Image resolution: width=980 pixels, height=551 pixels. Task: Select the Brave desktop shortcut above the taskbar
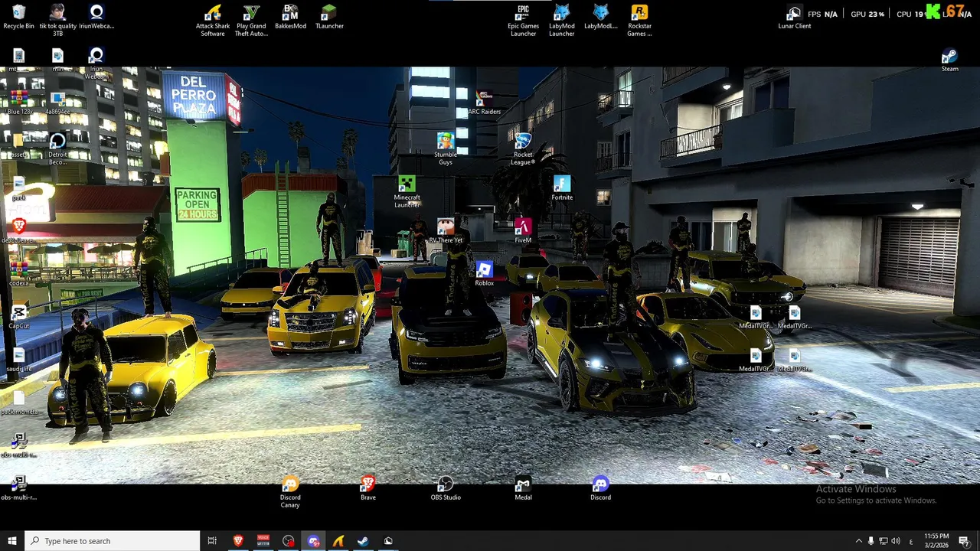tap(367, 488)
